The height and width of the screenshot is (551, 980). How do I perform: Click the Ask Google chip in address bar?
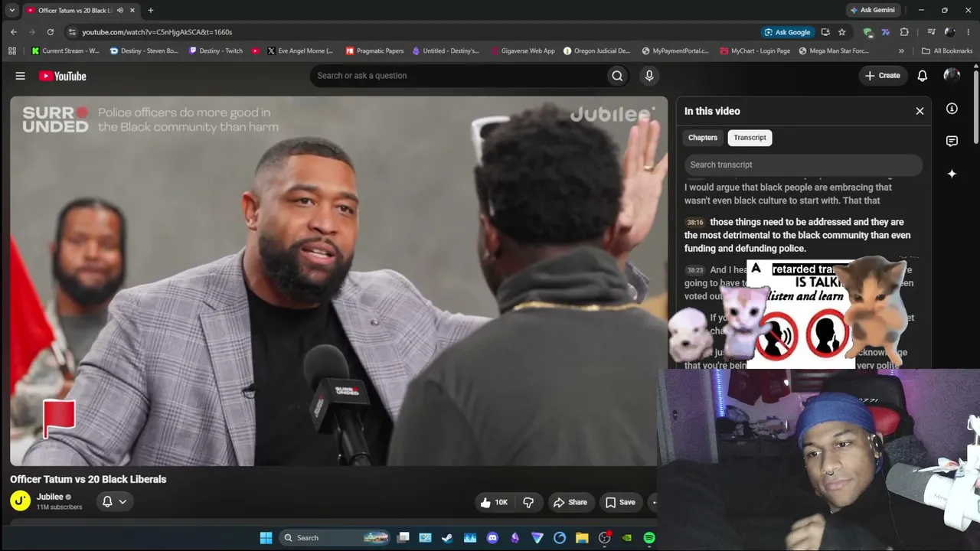click(787, 32)
